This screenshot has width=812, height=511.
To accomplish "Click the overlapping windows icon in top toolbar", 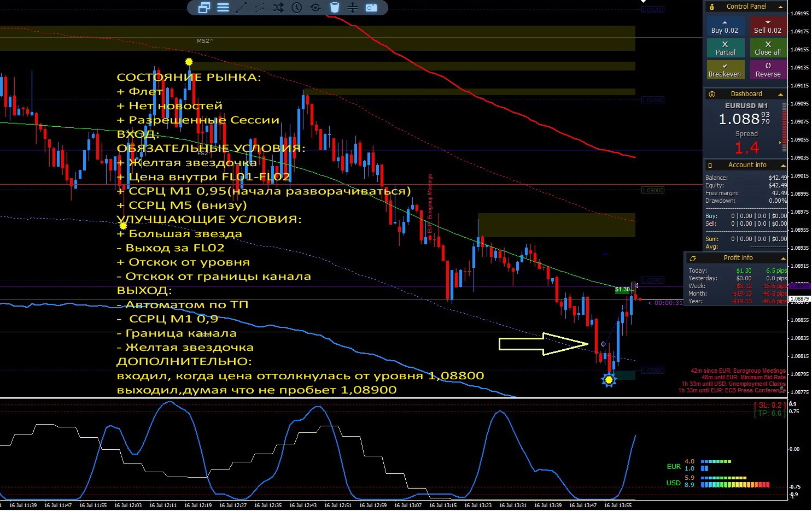I will click(205, 8).
